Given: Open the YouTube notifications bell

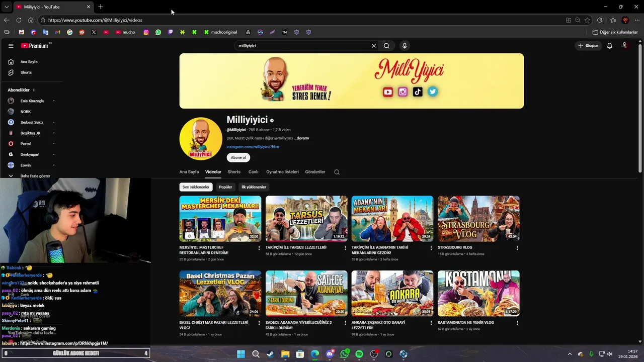Looking at the screenshot, I should coord(609,46).
